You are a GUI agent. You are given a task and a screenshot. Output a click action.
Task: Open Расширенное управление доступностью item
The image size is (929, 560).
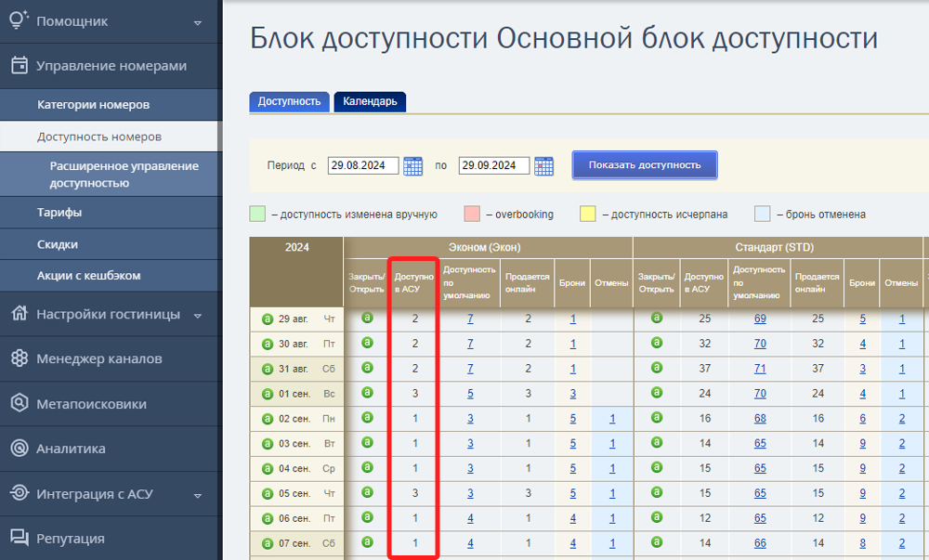[x=110, y=175]
